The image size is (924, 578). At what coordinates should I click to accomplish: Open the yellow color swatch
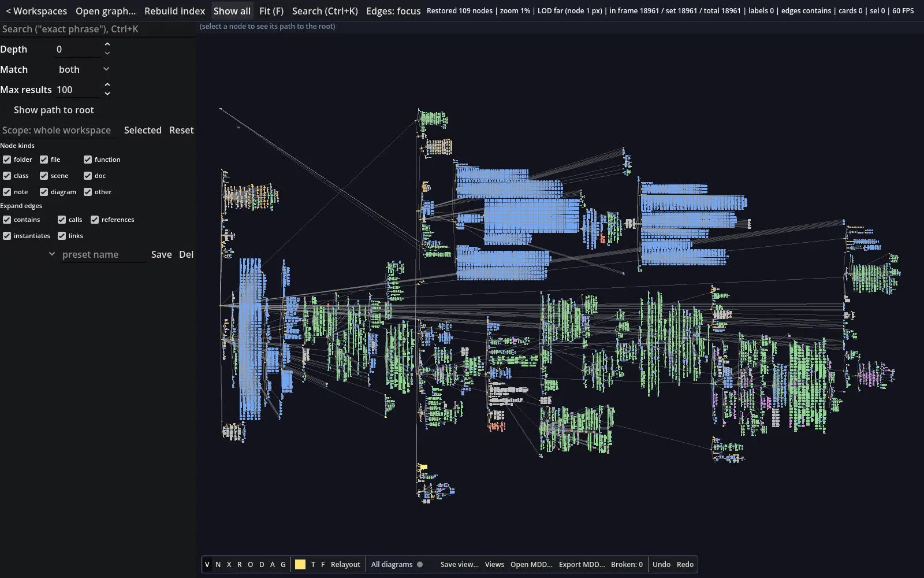click(x=300, y=565)
